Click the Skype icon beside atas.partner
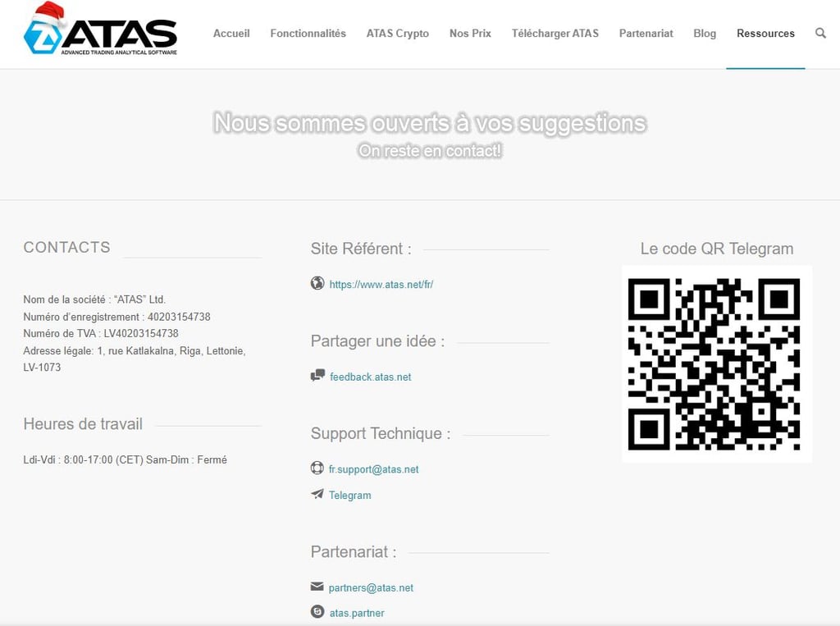The width and height of the screenshot is (840, 626). point(317,611)
